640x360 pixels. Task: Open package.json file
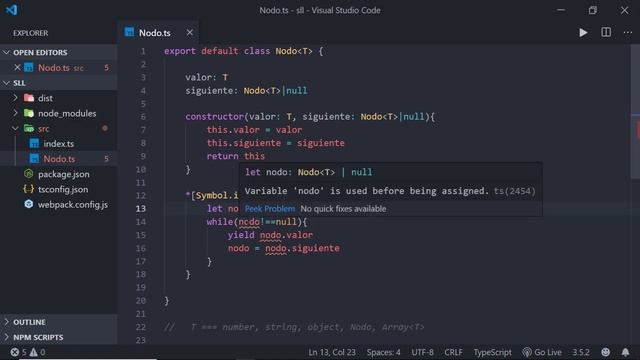pyautogui.click(x=64, y=174)
